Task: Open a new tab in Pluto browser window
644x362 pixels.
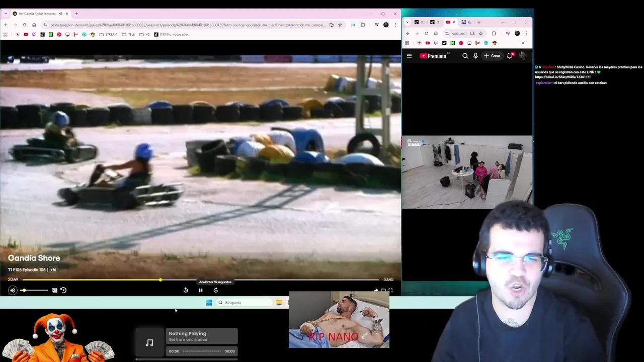Action: 76,14
